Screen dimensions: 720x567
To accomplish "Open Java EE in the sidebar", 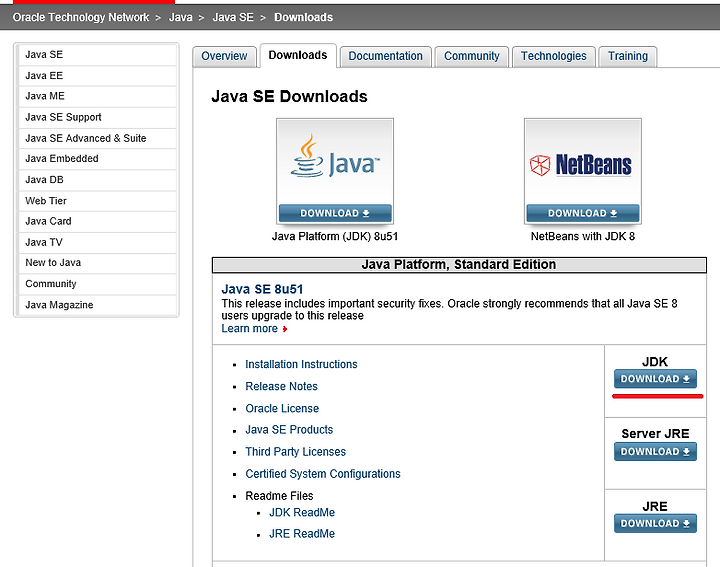I will tap(97, 76).
